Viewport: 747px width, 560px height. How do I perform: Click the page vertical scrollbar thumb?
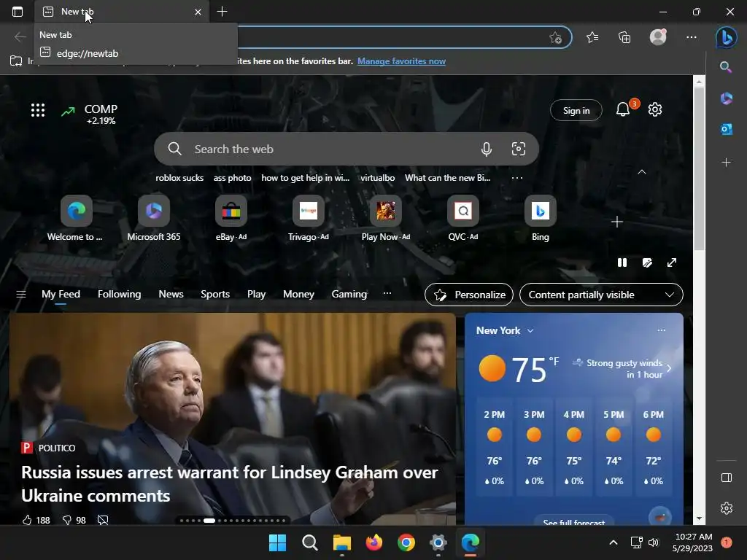699,168
